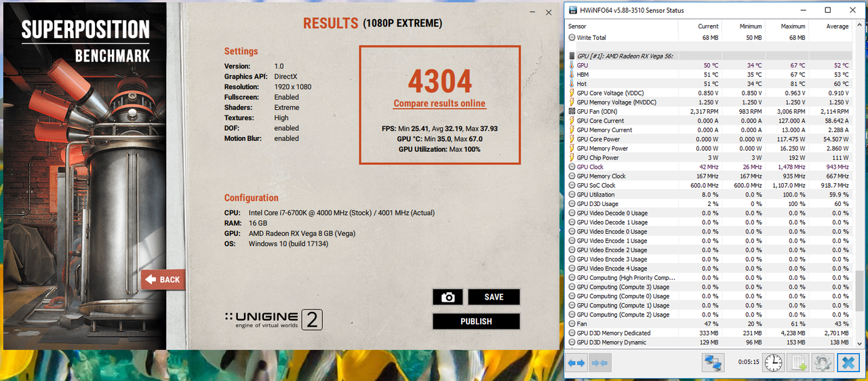The height and width of the screenshot is (381, 868).
Task: Select the GPU Memory Power row label
Action: click(602, 148)
